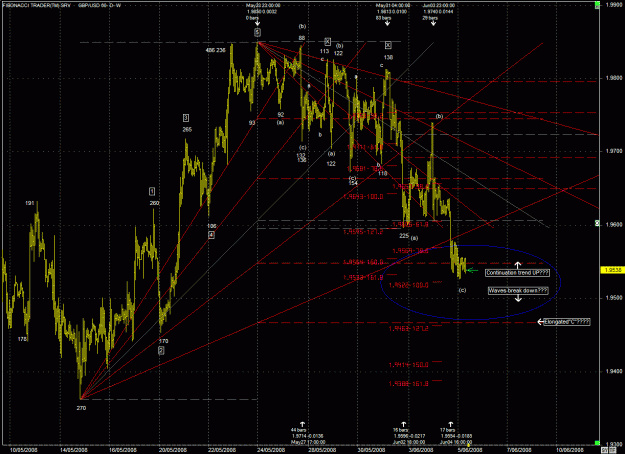The image size is (625, 454).
Task: Click the May23 23:00:00 marker text at top
Action: tap(263, 6)
